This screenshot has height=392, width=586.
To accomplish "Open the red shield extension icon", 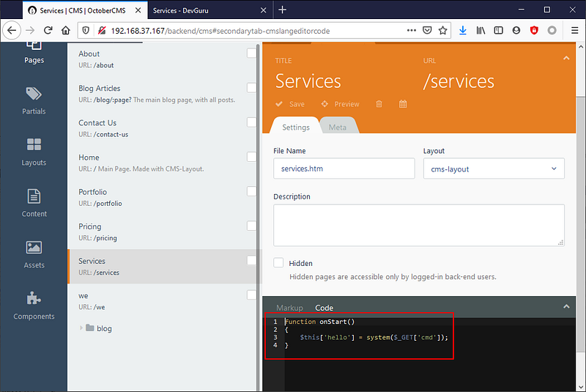I will 534,30.
